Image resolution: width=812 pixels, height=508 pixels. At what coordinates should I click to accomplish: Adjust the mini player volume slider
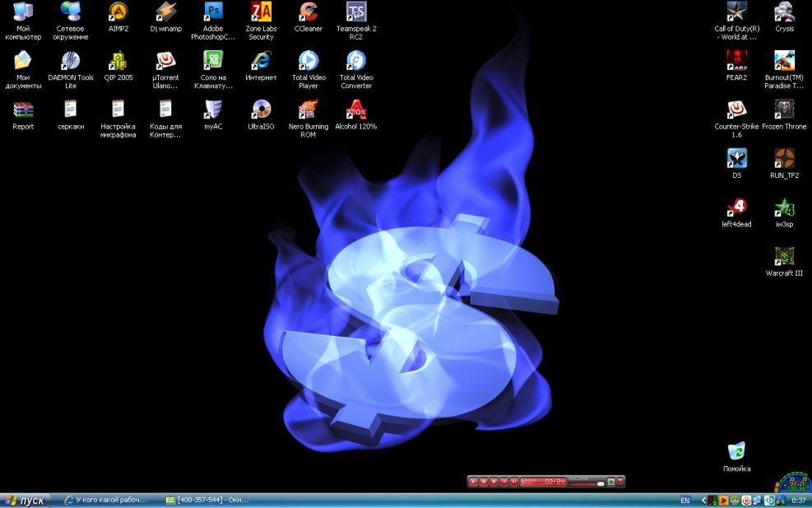point(586,483)
